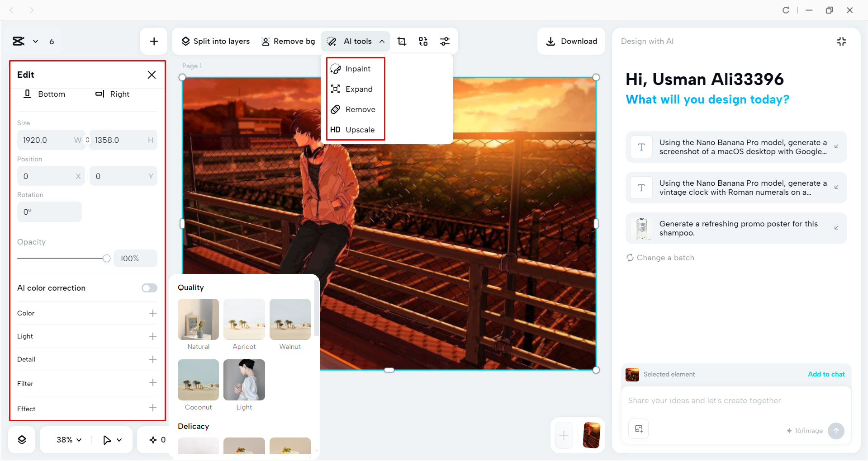Image resolution: width=868 pixels, height=461 pixels.
Task: Click the Opacity slider handle
Action: pos(106,259)
